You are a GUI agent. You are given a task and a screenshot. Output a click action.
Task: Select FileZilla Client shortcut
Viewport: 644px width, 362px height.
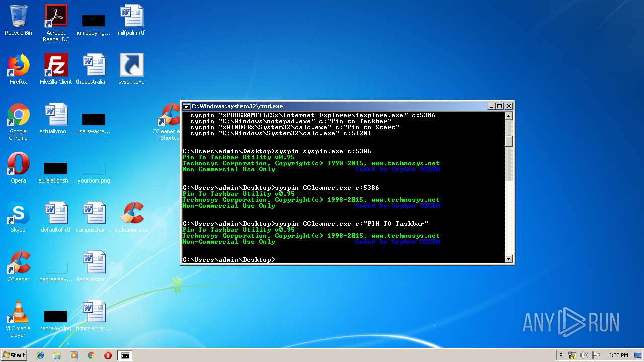tap(56, 69)
